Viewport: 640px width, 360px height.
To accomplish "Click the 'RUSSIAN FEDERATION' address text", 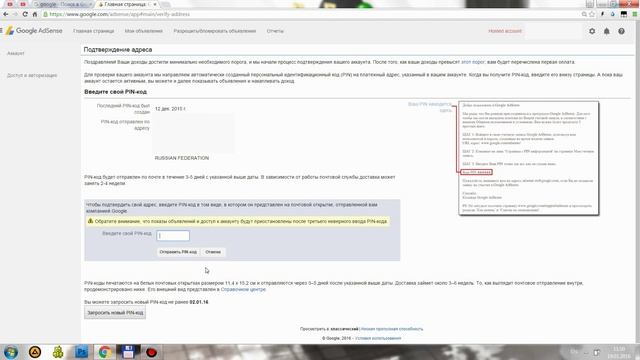I will point(182,158).
